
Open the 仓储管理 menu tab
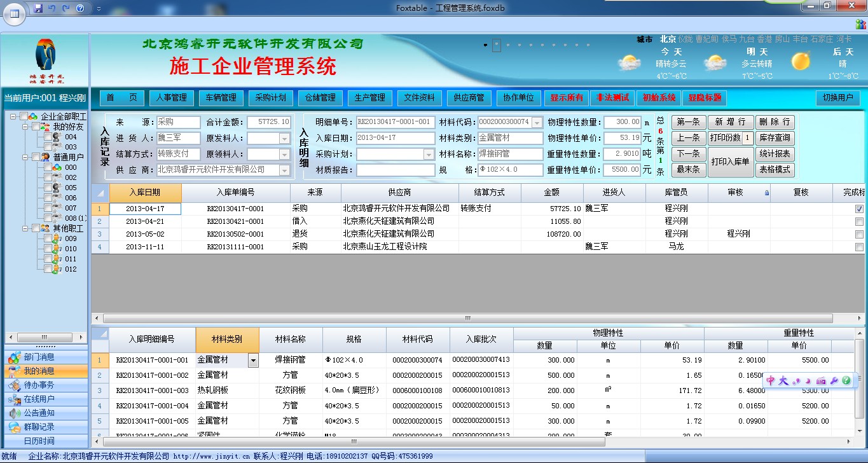[320, 98]
